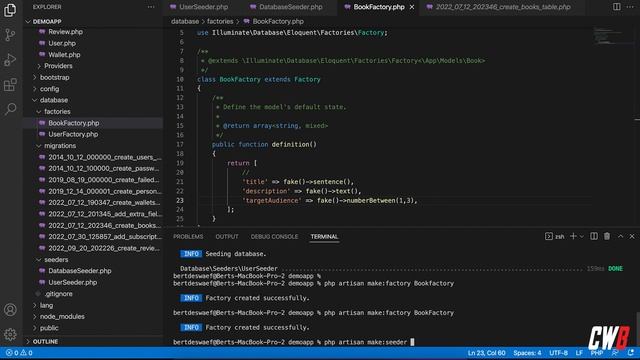Open Explorer more actions ellipsis
This screenshot has height=360, width=640.
(x=151, y=7)
